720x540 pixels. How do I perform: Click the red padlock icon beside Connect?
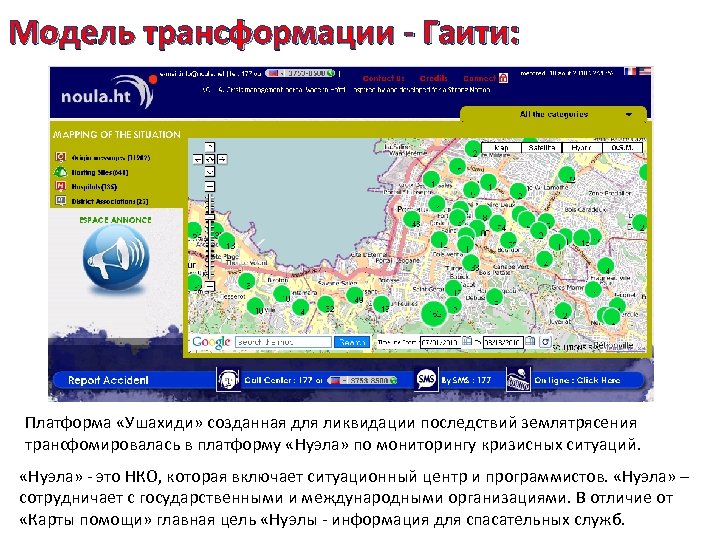point(503,78)
